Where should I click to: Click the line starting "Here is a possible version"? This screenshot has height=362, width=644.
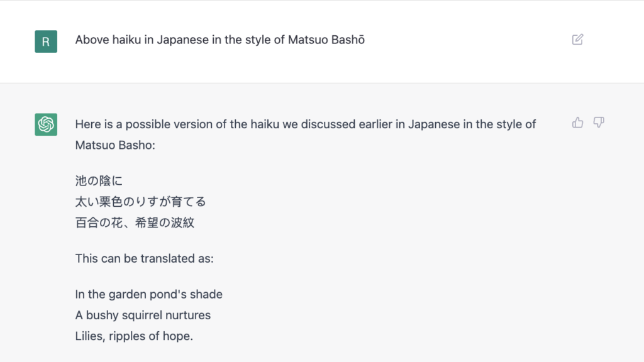(306, 124)
